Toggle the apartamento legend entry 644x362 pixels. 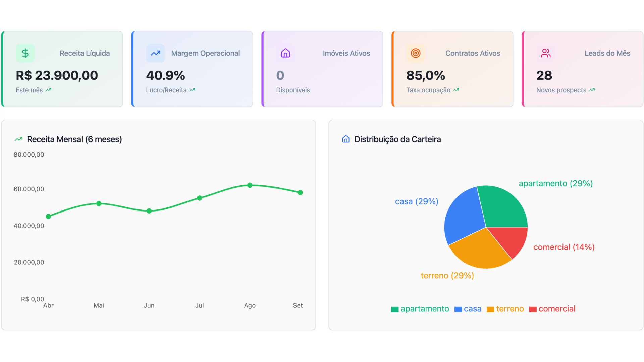pyautogui.click(x=420, y=309)
